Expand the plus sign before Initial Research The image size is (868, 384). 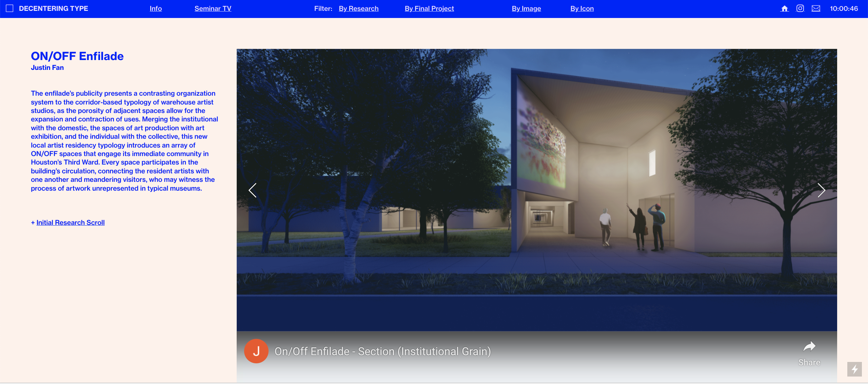coord(33,223)
